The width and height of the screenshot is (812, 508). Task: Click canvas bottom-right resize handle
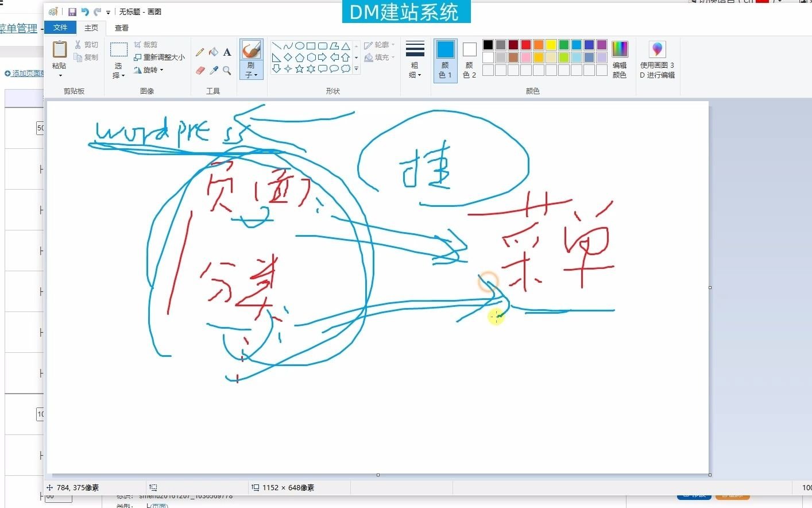pyautogui.click(x=710, y=475)
